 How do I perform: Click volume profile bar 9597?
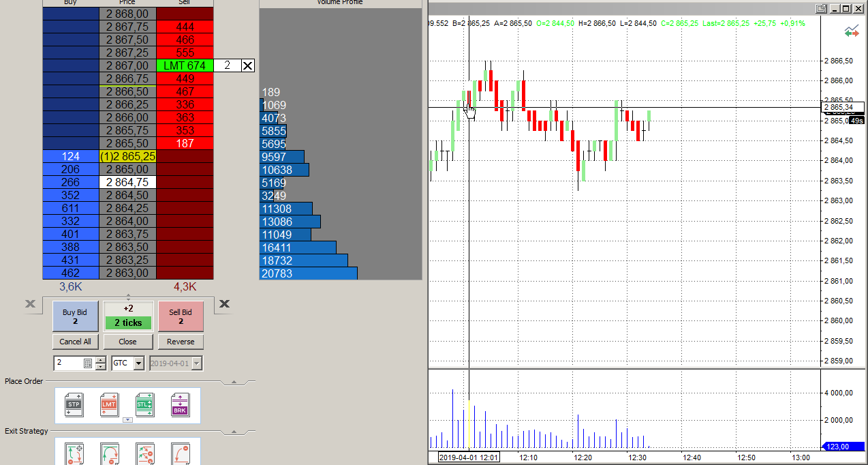[x=282, y=156]
